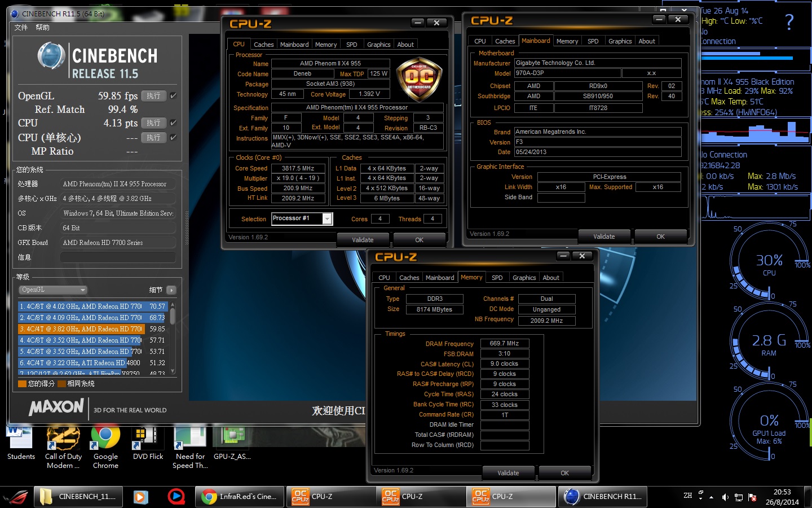Click the mainboard Model field 970A-D3P

click(567, 73)
